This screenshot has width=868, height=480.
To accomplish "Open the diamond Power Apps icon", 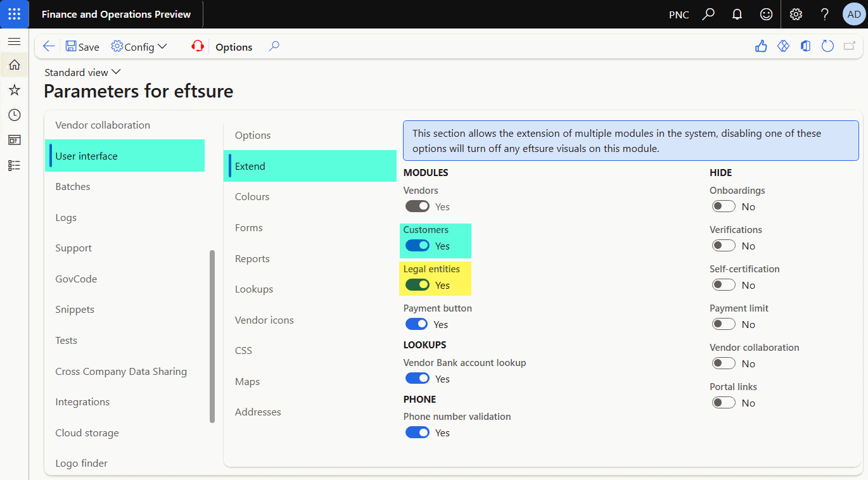I will (783, 46).
